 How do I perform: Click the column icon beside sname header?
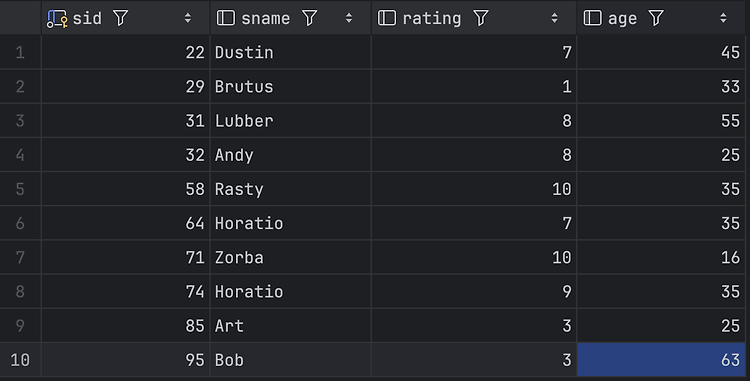pyautogui.click(x=226, y=18)
